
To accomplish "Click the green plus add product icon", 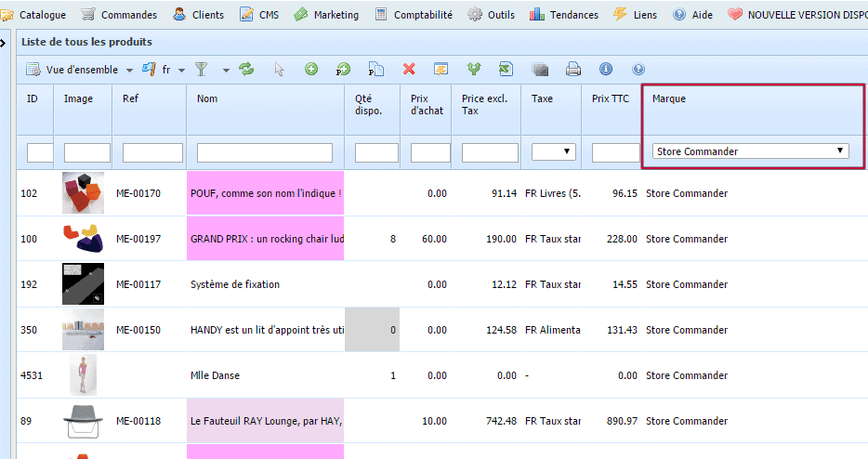I will pyautogui.click(x=311, y=70).
